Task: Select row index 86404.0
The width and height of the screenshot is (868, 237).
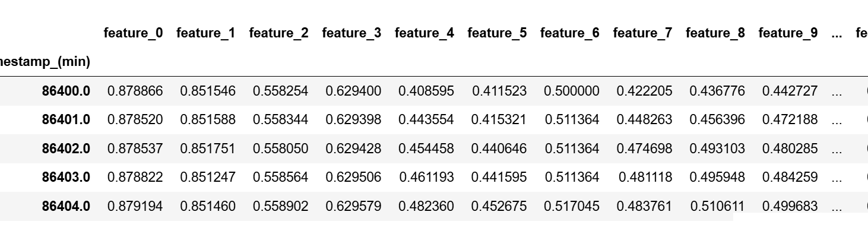Action: (66, 206)
